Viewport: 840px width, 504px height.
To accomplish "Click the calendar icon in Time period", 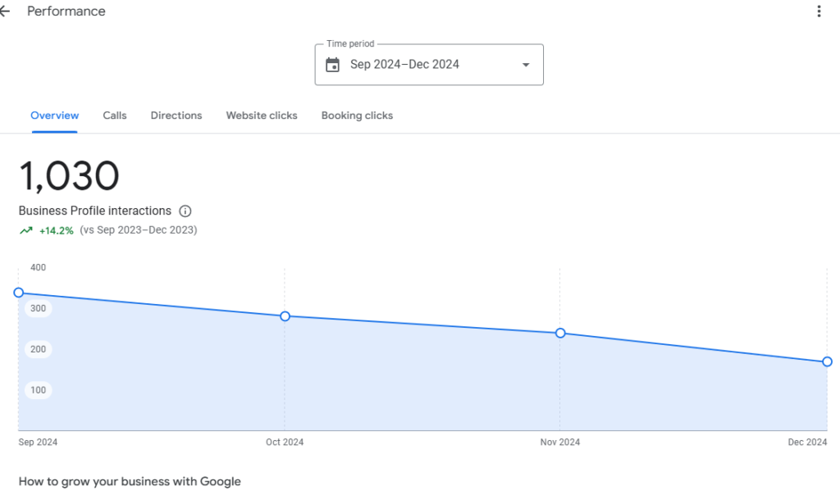I will click(333, 65).
